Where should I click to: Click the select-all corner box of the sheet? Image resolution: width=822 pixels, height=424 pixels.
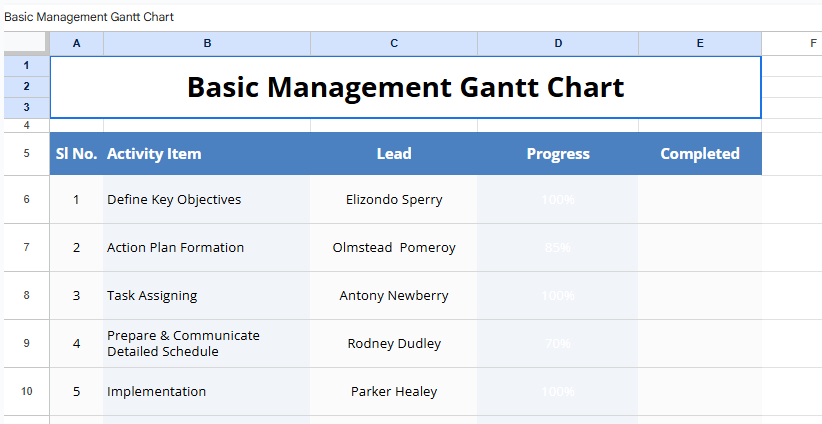tap(26, 43)
